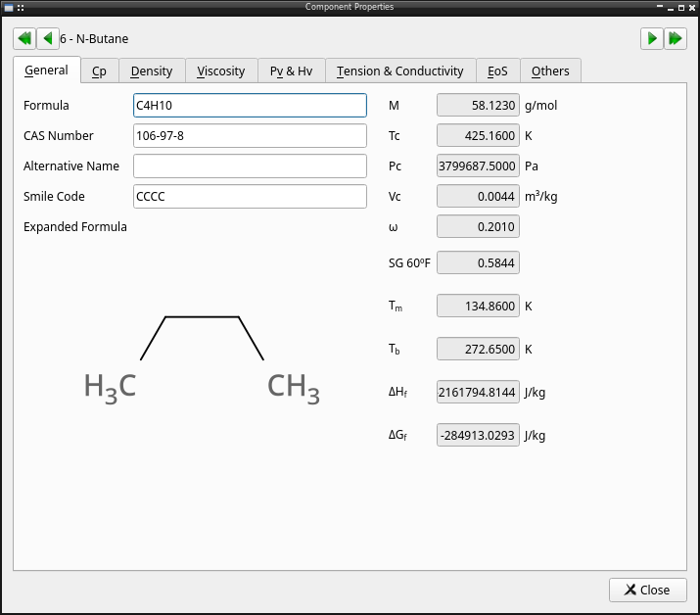The height and width of the screenshot is (615, 700).
Task: Go to next component arrow
Action: click(652, 39)
